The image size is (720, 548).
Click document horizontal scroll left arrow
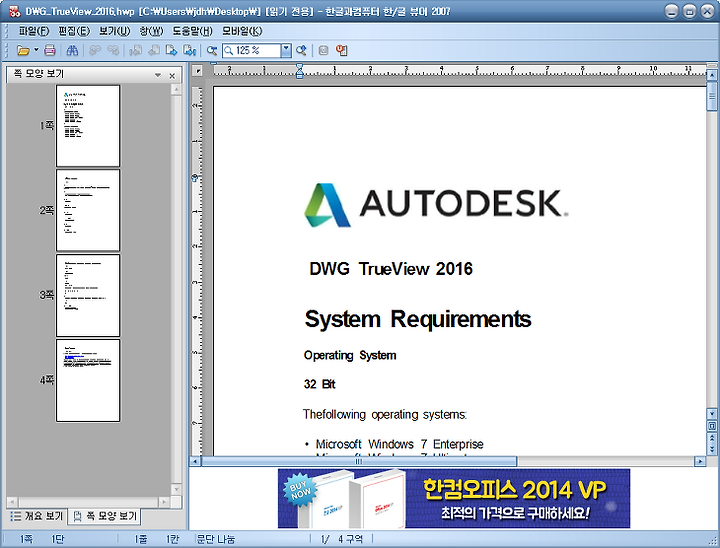[x=195, y=461]
